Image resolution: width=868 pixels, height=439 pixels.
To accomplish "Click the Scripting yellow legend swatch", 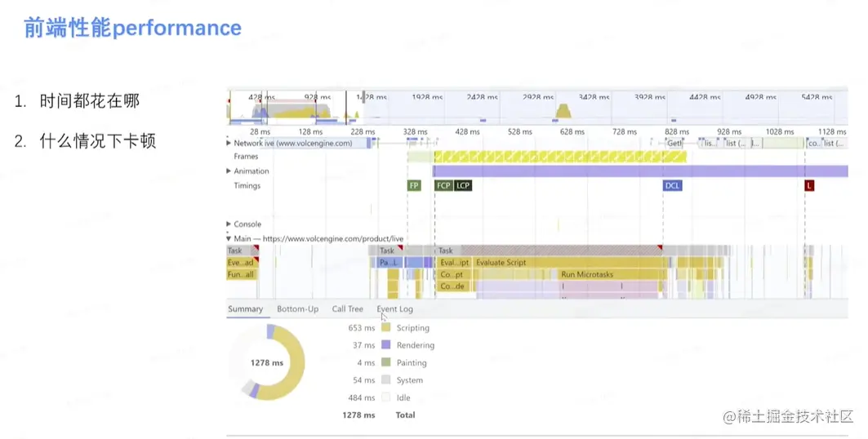I will point(386,328).
